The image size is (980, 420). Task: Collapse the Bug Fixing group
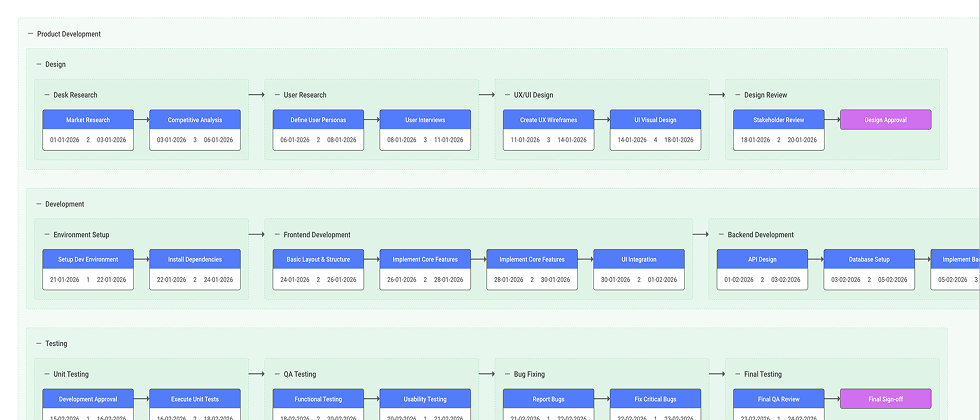tap(506, 374)
